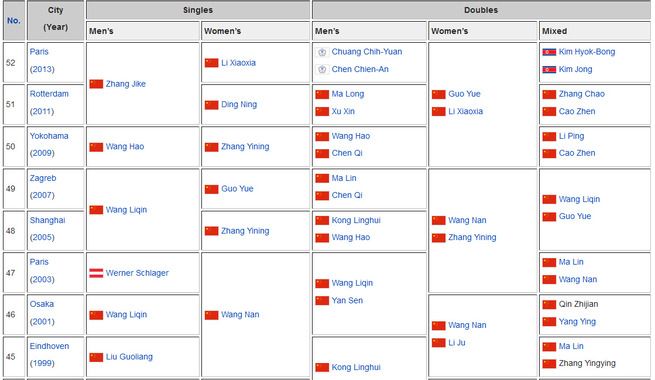The height and width of the screenshot is (380, 655).
Task: Click the China flag next to Yang Ying
Action: [549, 322]
